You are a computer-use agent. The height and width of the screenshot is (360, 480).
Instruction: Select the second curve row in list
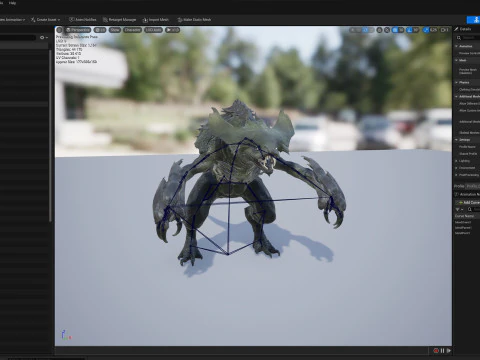point(463,228)
